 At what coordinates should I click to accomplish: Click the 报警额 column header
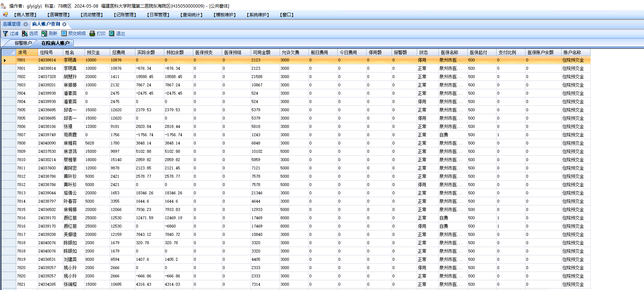tap(404, 52)
